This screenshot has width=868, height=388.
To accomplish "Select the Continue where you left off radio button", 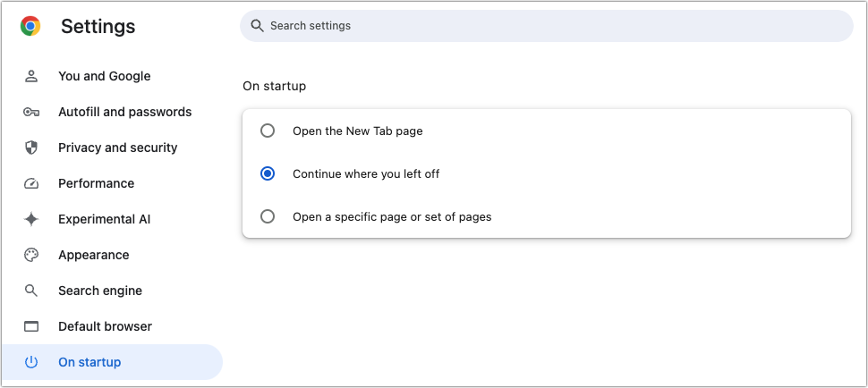I will pyautogui.click(x=268, y=173).
